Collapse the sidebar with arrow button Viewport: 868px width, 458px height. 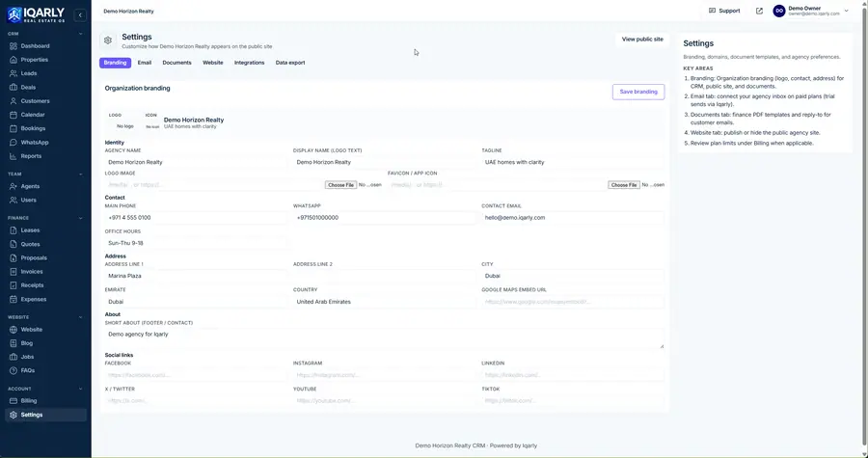point(80,15)
